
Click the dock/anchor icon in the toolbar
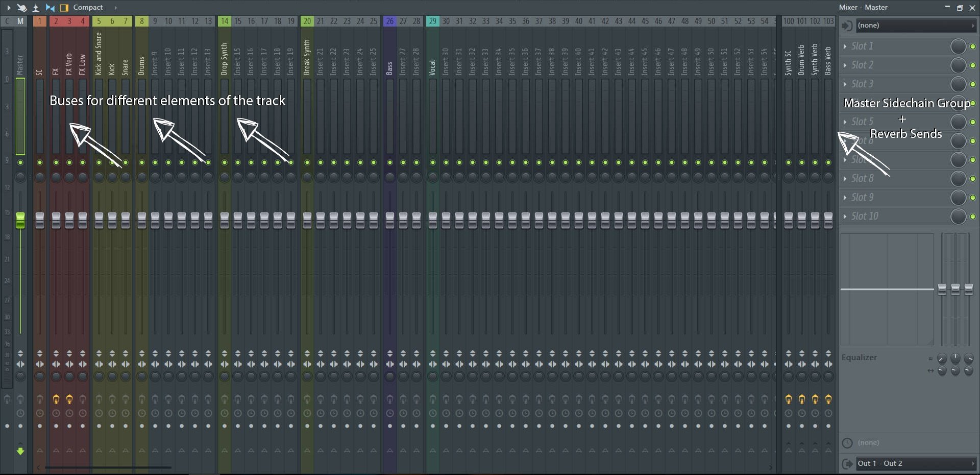click(x=35, y=8)
